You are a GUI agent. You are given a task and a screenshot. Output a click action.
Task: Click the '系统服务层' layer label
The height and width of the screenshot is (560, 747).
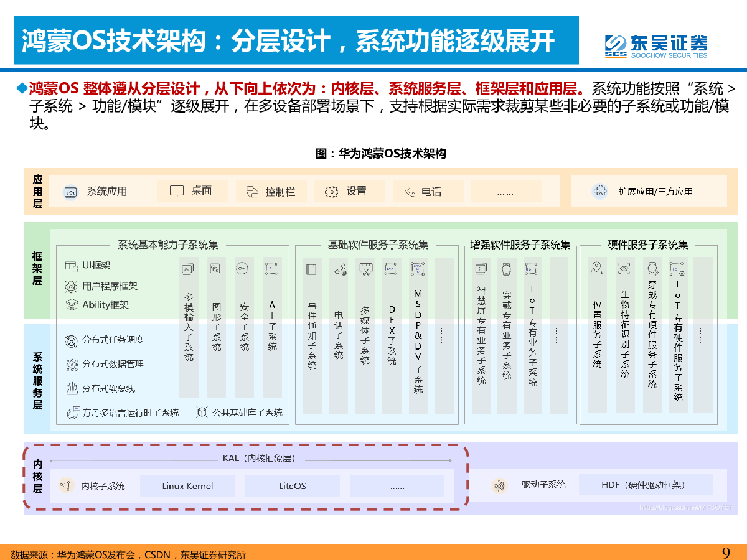pyautogui.click(x=37, y=381)
